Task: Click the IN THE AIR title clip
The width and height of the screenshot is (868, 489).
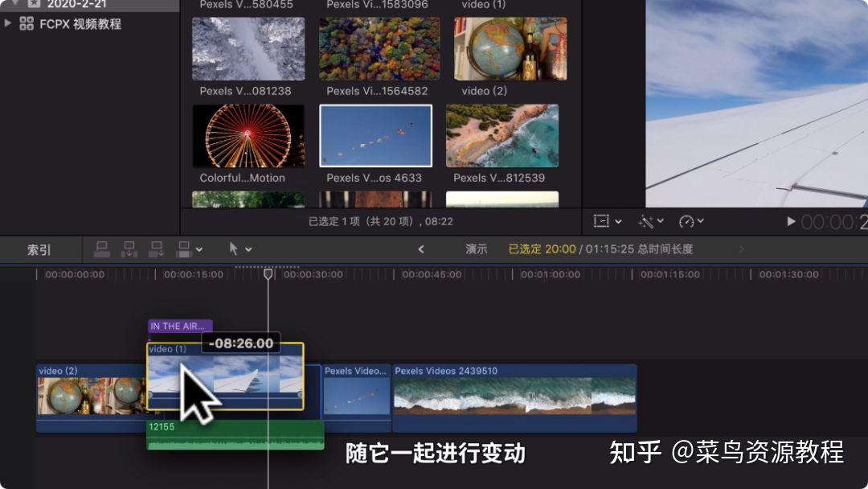Action: click(180, 327)
